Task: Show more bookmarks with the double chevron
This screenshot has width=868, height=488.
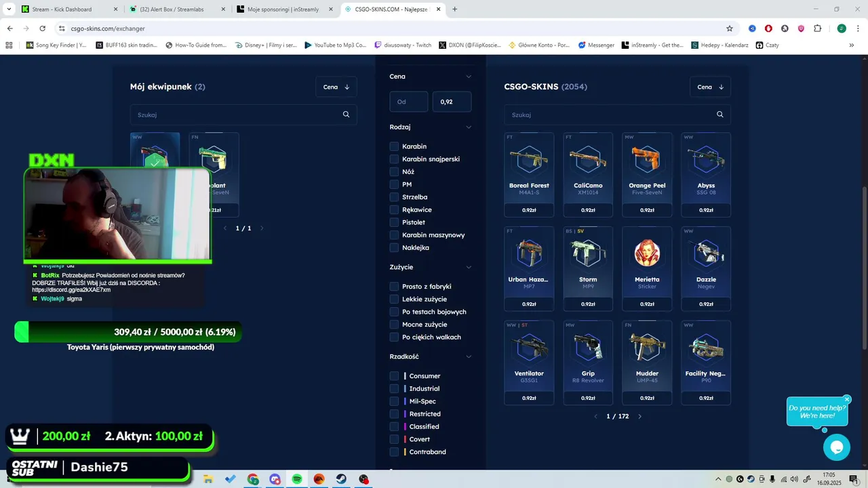Action: pyautogui.click(x=852, y=45)
